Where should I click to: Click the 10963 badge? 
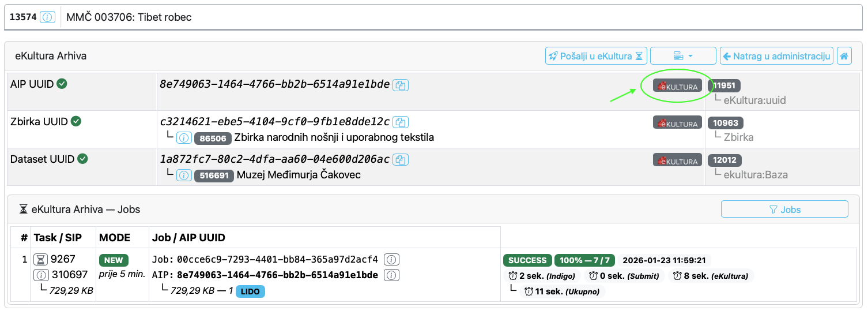(726, 123)
